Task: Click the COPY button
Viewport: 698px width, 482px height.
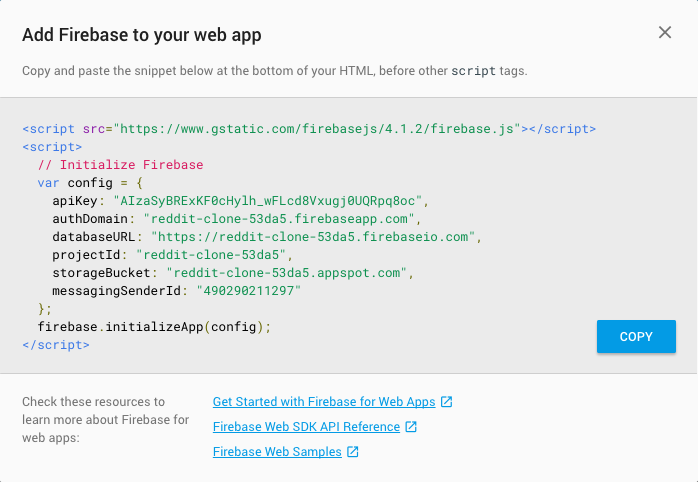Action: (636, 336)
